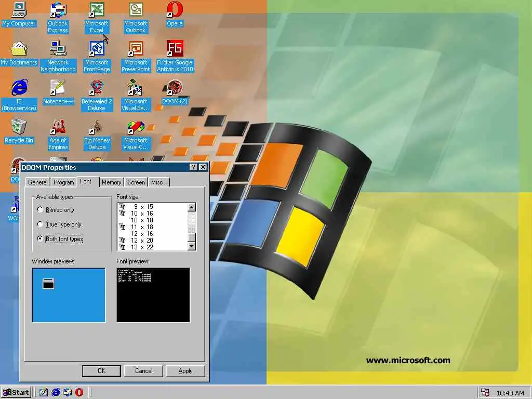Image resolution: width=532 pixels, height=399 pixels.
Task: Click the font size list scroll down arrow
Action: tap(192, 246)
